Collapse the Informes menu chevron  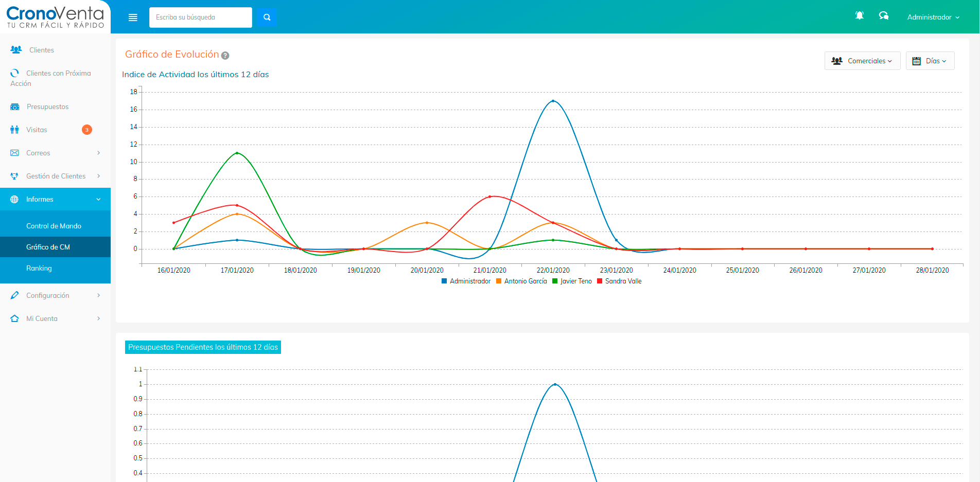(x=98, y=200)
